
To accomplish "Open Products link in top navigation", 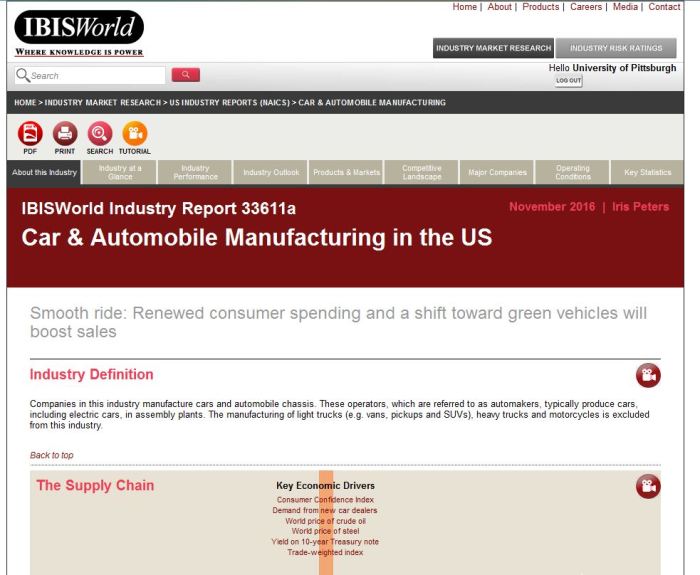I will click(540, 7).
